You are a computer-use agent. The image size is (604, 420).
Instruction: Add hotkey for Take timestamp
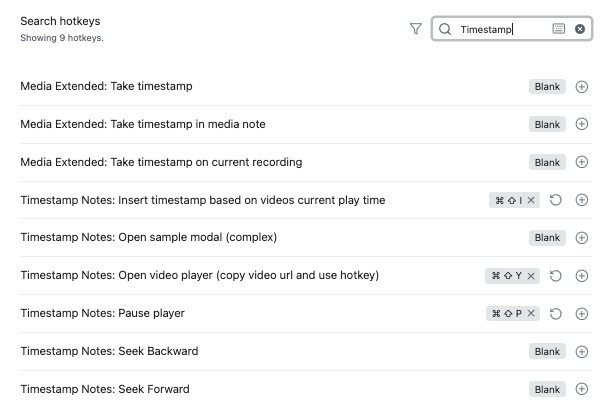pos(582,87)
